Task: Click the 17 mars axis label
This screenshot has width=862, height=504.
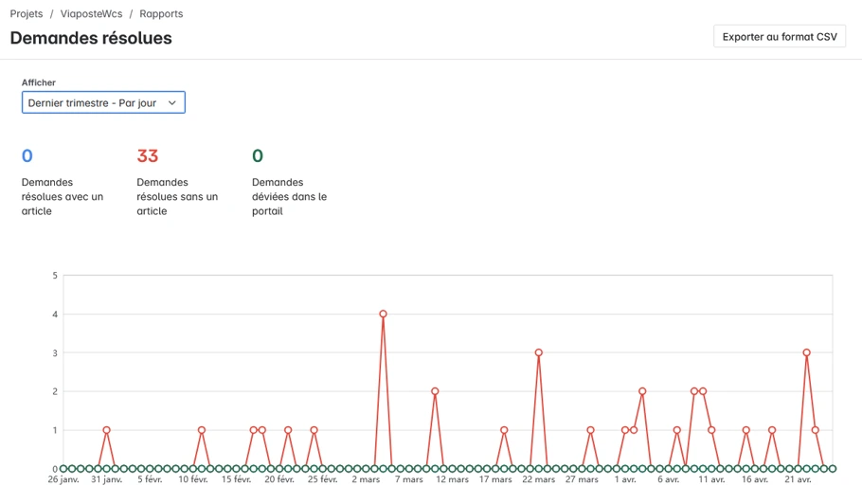Action: [495, 479]
